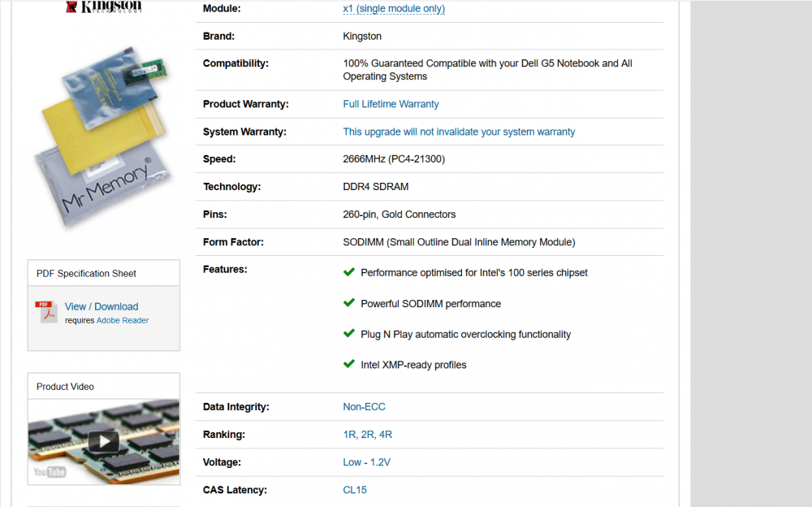Screen dimensions: 812x507
Task: Click the PDF file icon
Action: click(45, 312)
